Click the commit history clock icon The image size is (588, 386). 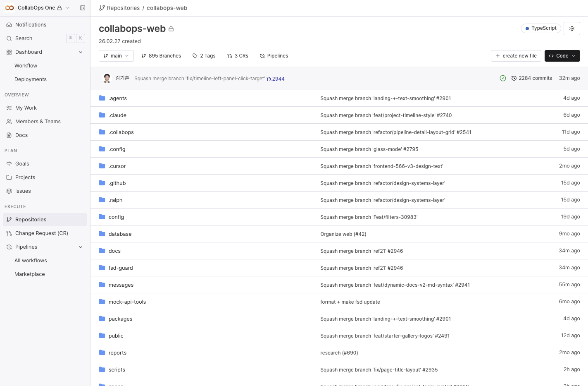[514, 78]
